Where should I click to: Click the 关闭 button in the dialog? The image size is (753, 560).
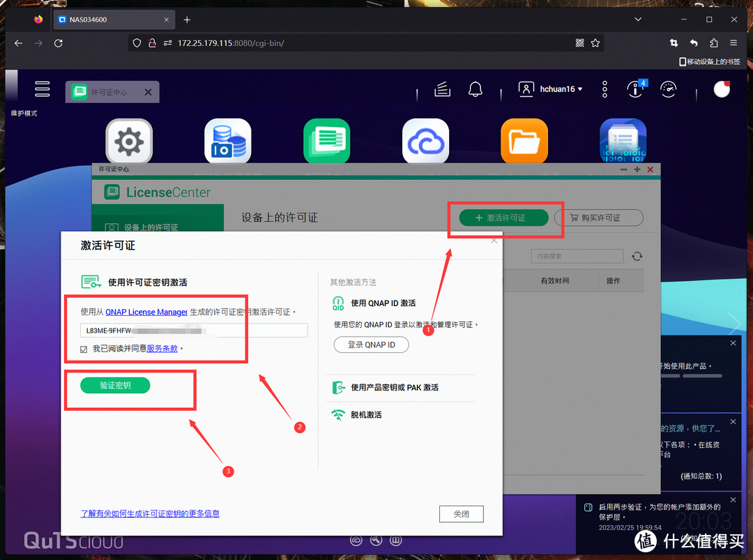[x=461, y=514]
